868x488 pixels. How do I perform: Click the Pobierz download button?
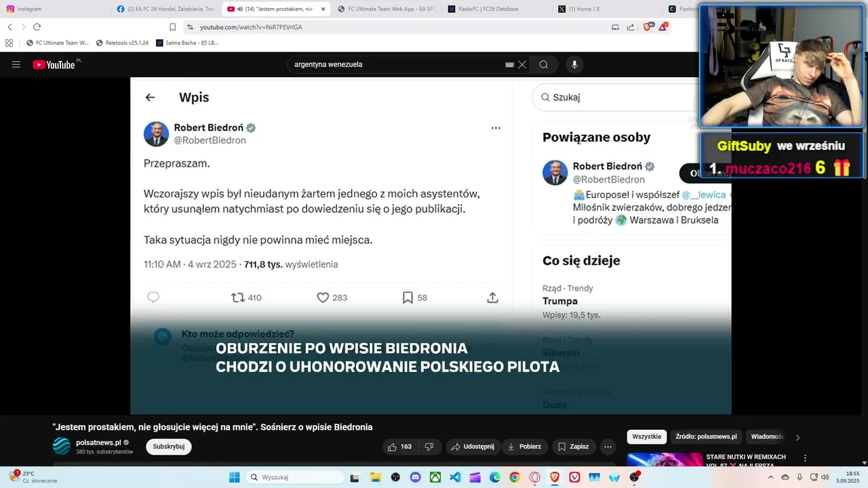click(524, 447)
